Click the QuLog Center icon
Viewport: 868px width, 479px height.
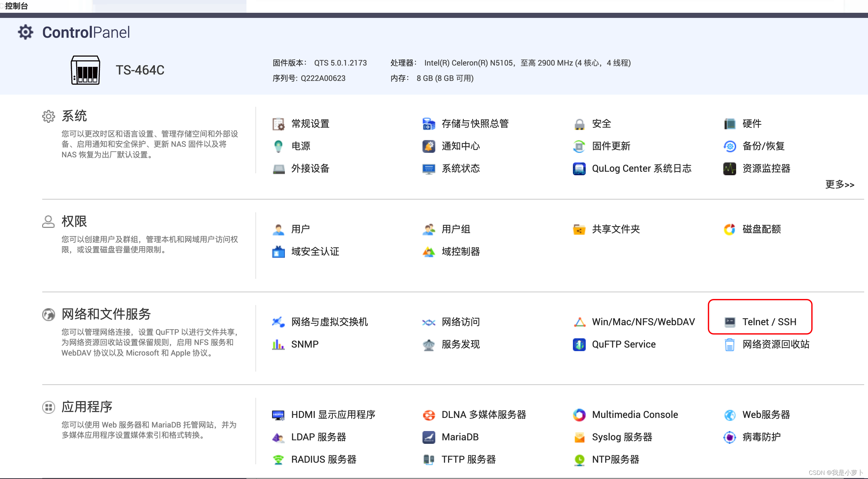tap(579, 169)
